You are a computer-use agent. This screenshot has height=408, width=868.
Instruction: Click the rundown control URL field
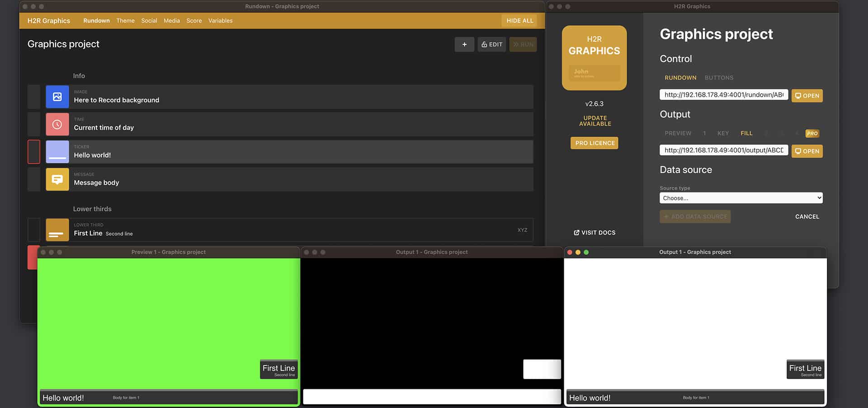pos(723,95)
